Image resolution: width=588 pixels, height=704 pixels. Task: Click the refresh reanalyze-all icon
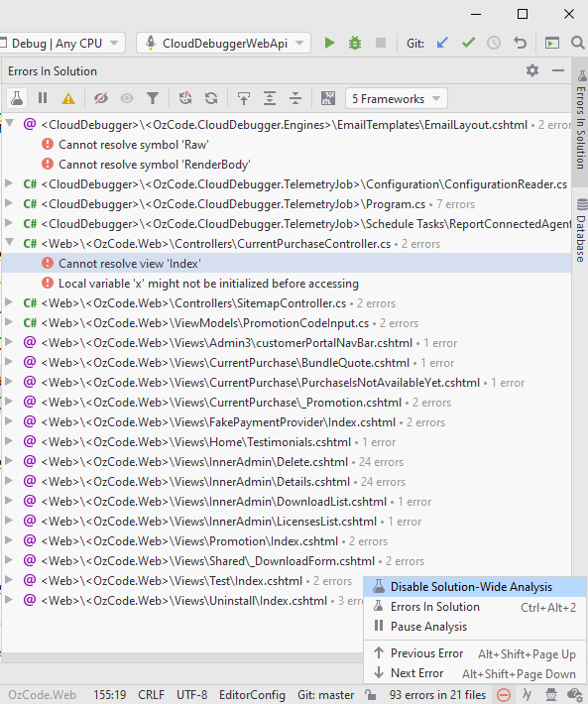(x=211, y=98)
